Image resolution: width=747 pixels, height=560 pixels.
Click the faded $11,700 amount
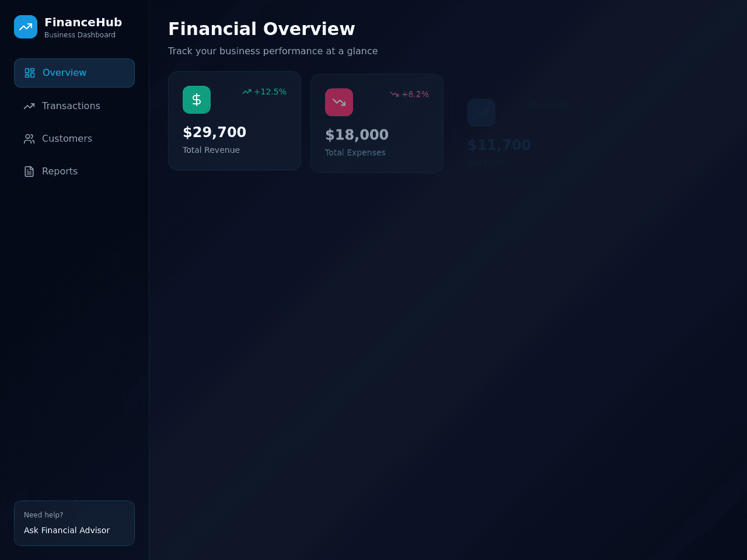pos(499,145)
